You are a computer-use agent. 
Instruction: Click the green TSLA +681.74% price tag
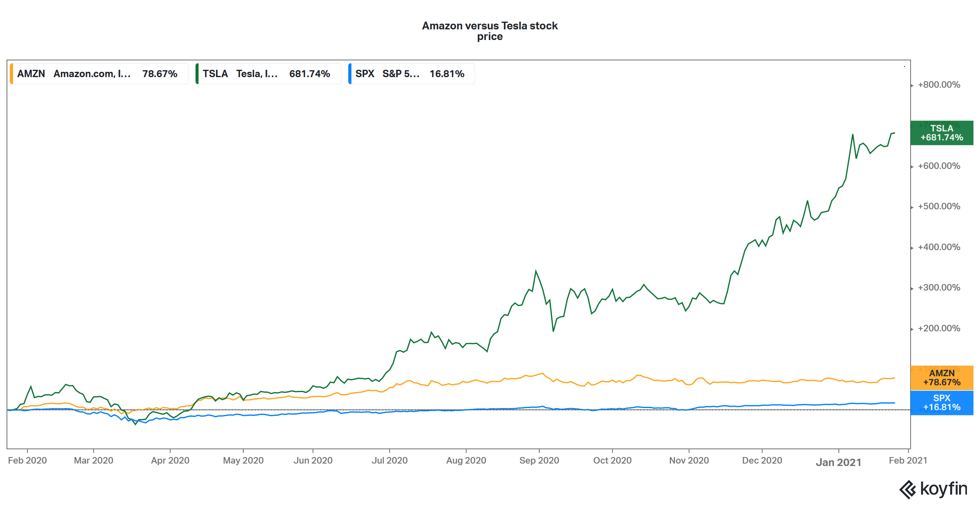942,133
